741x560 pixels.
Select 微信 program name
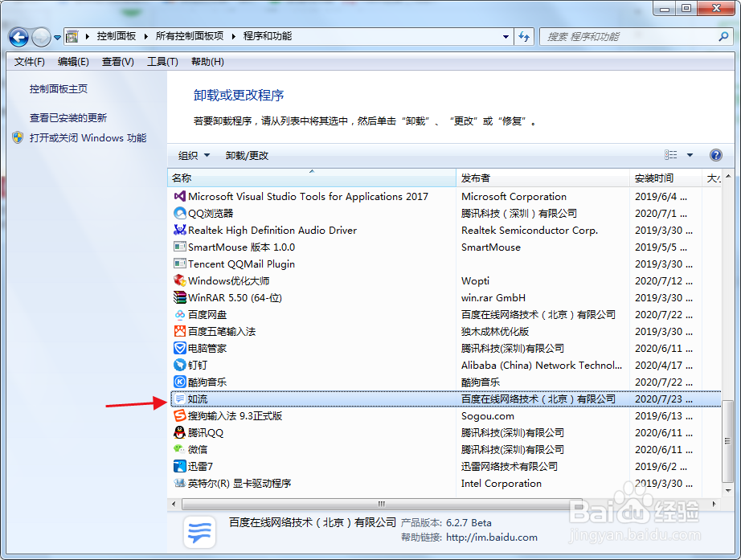coord(198,449)
